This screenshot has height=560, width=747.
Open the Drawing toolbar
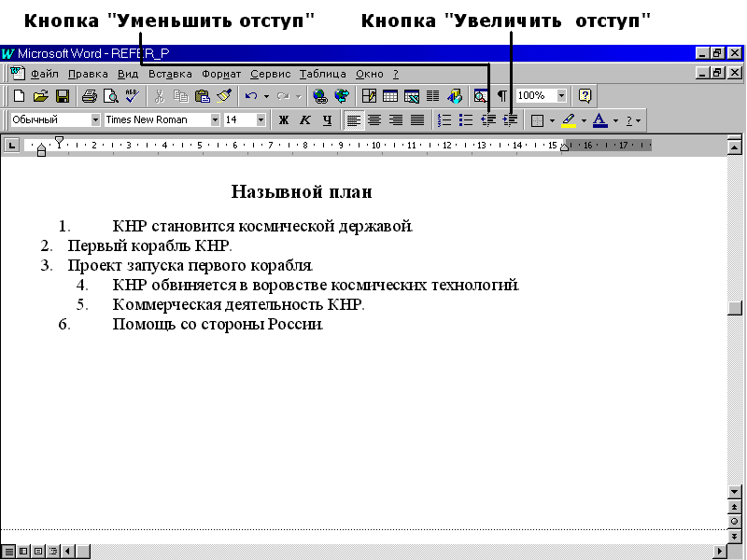coord(455,96)
